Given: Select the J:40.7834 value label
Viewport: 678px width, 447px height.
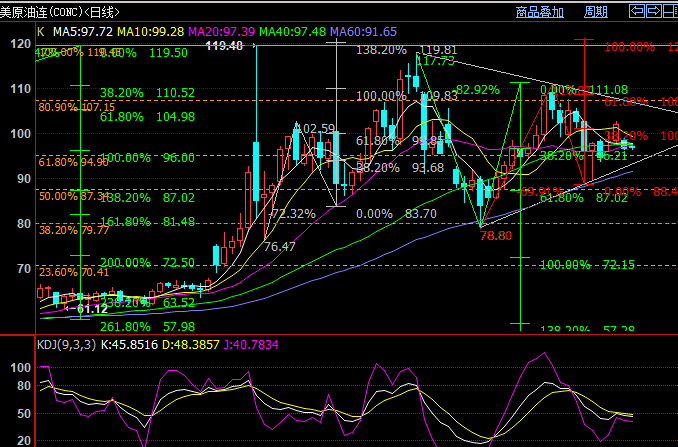Looking at the screenshot, I should coord(251,345).
